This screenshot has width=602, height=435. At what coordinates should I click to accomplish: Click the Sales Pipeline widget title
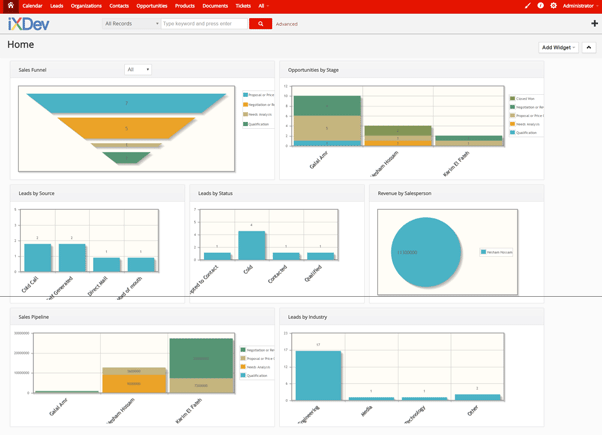34,317
